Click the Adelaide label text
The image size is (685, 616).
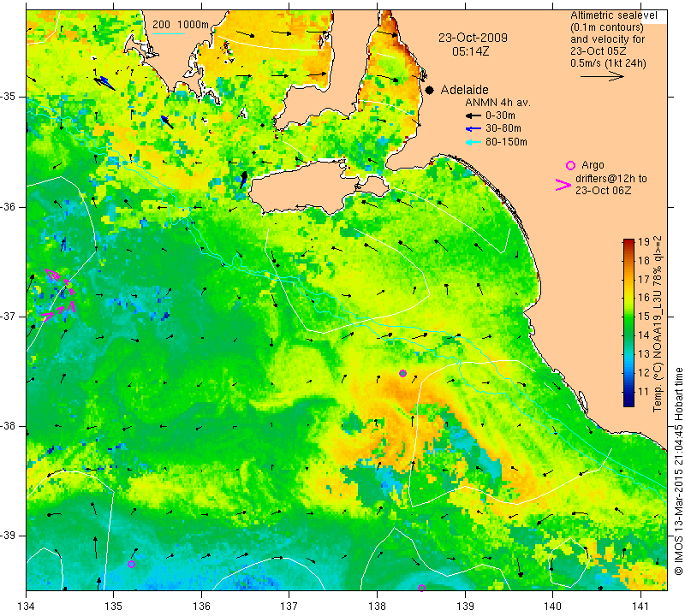pos(464,90)
